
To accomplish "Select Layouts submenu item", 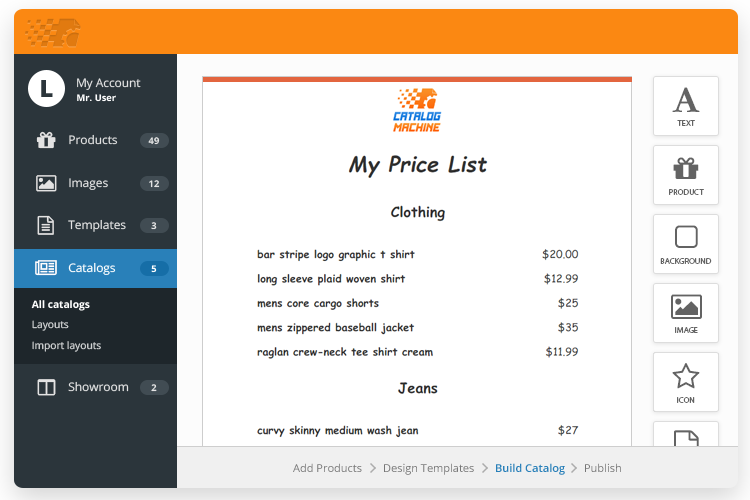I will coord(50,324).
